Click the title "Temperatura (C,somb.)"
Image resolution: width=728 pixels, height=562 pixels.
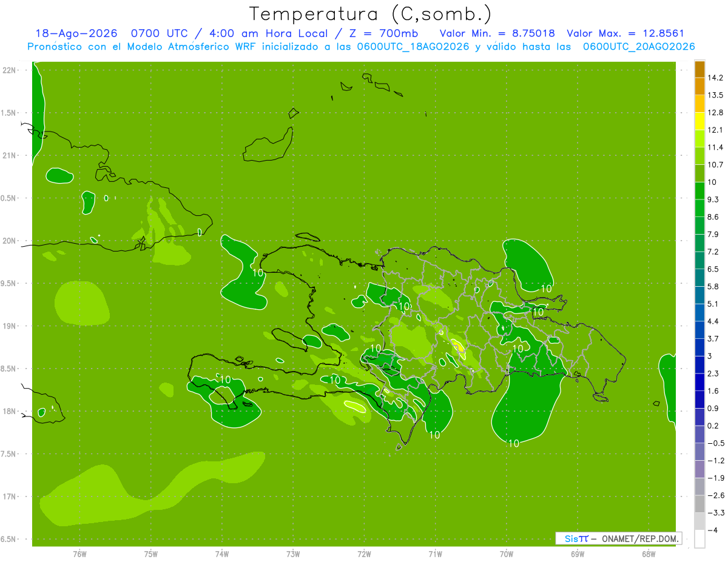370,13
